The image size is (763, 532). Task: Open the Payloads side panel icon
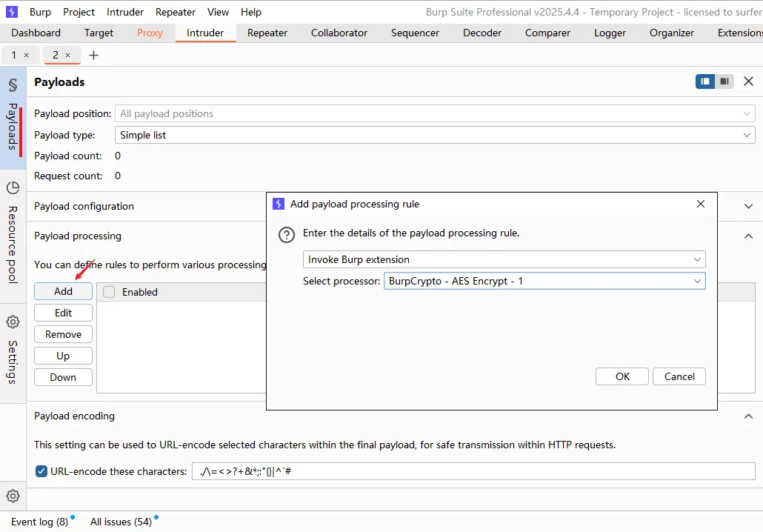[13, 84]
